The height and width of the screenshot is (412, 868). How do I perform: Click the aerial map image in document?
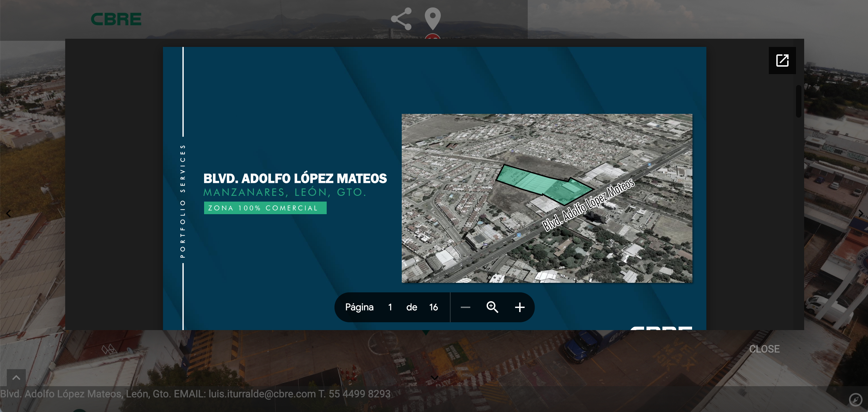[x=547, y=198]
